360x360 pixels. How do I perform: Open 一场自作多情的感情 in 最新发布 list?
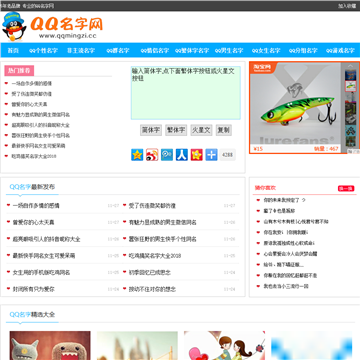pos(36,206)
